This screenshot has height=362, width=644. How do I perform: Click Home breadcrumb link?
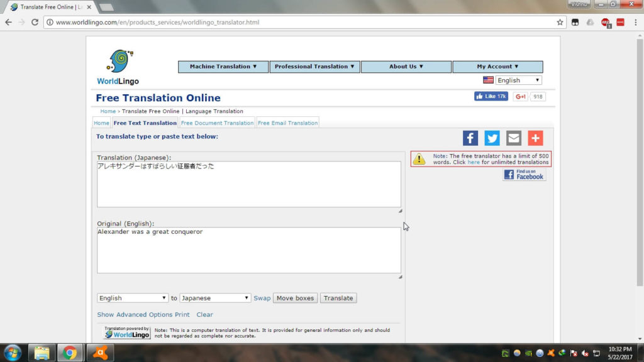coord(108,111)
